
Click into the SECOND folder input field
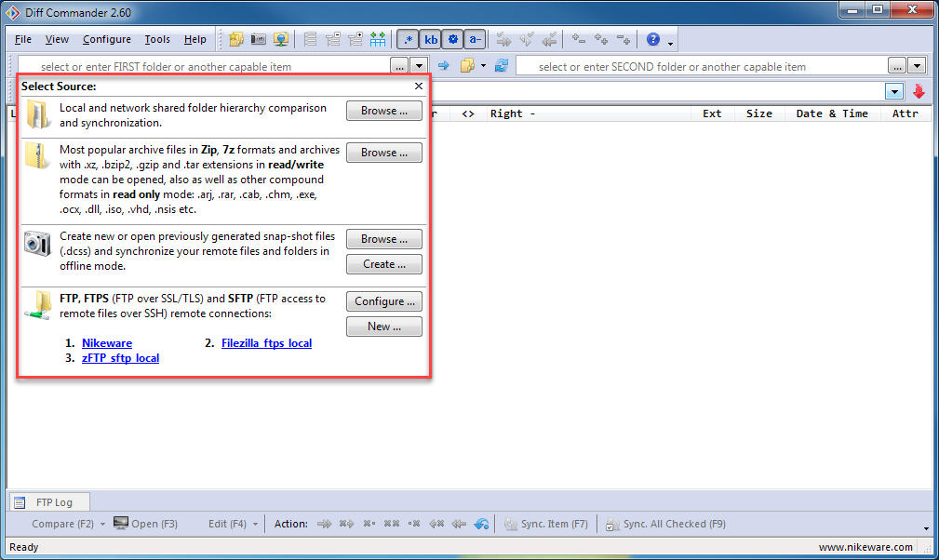(x=698, y=66)
